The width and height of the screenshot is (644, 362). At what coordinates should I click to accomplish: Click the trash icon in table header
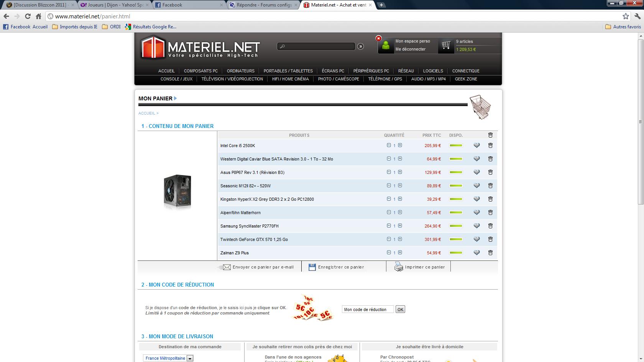tap(490, 135)
